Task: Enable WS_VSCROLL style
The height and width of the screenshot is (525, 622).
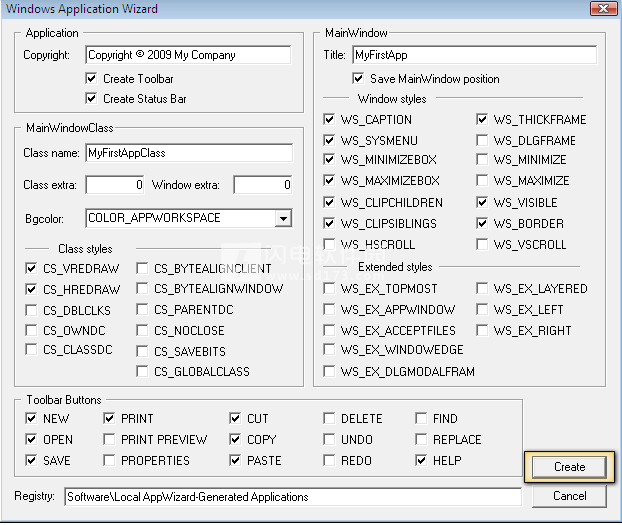Action: coord(482,244)
